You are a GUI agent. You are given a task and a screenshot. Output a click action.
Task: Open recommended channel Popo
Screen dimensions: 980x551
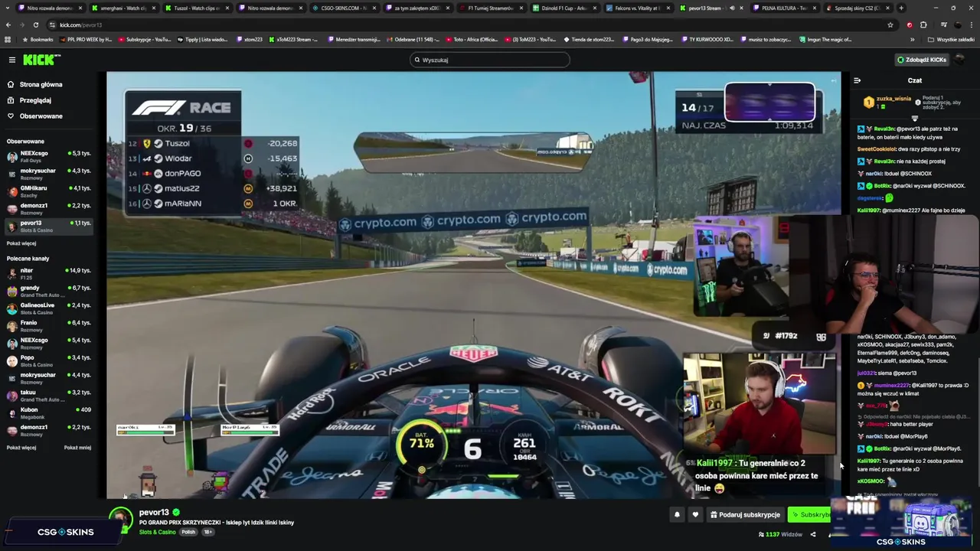[x=47, y=360]
